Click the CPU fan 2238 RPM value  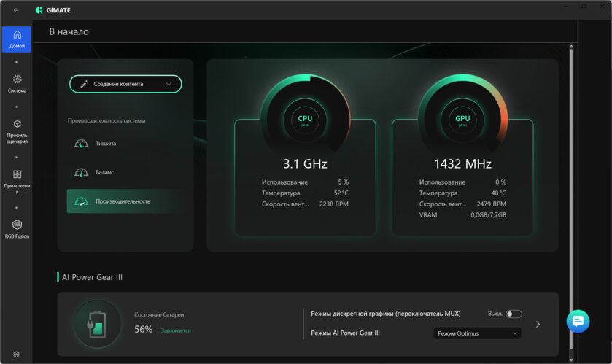tap(333, 204)
